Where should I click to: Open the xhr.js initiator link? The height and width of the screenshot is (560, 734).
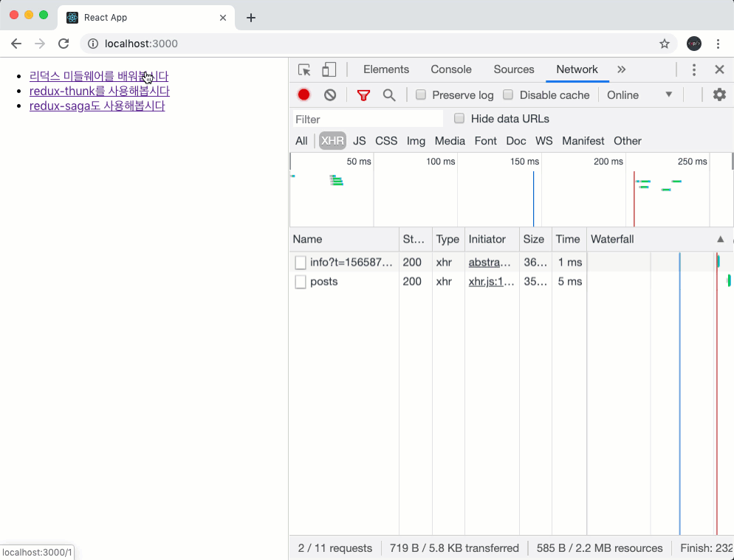492,282
